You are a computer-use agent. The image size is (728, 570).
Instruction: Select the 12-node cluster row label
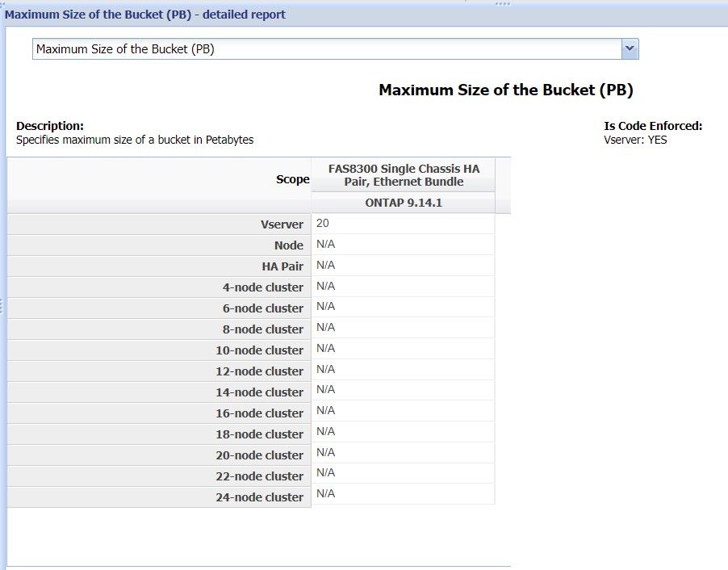point(259,371)
